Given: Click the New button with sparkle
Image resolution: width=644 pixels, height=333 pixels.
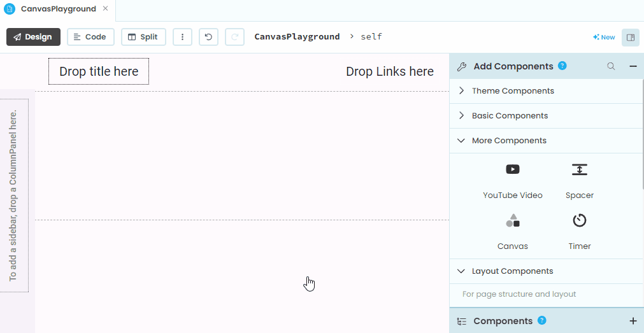Looking at the screenshot, I should tap(604, 38).
